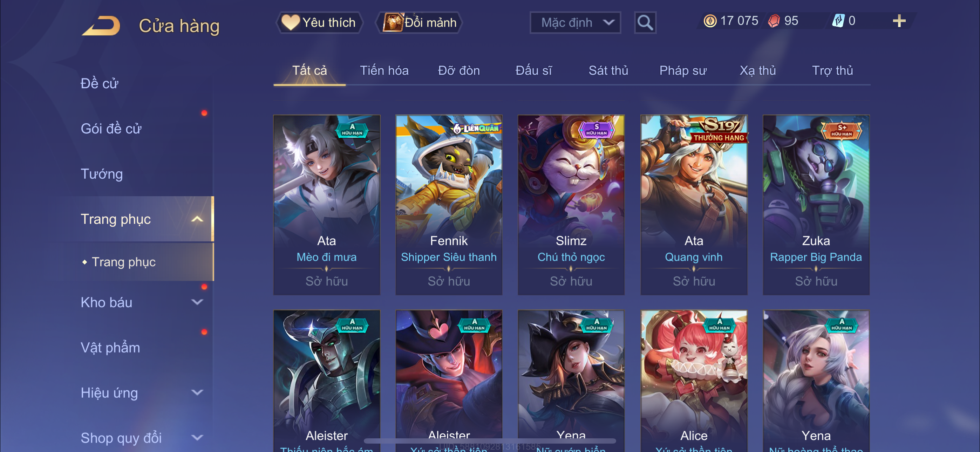Viewport: 980px width, 452px height.
Task: Expand the Hiệu ứng sidebar section
Action: tap(197, 392)
